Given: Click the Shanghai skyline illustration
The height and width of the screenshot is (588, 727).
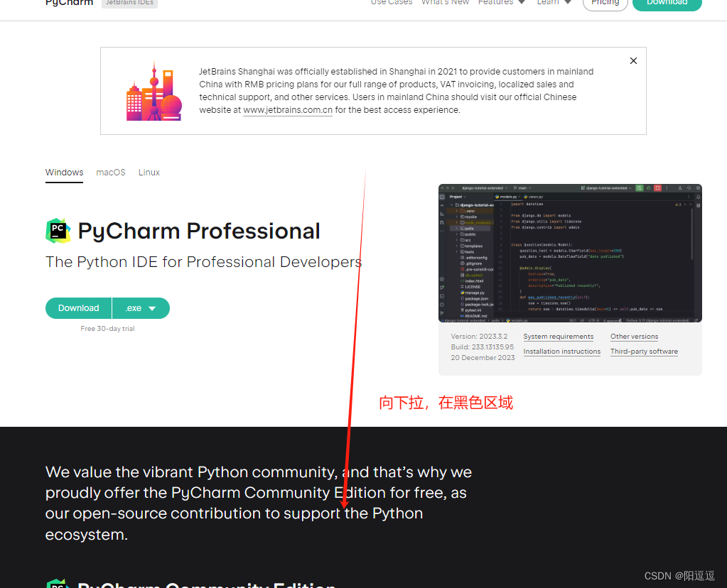Looking at the screenshot, I should pos(154,92).
